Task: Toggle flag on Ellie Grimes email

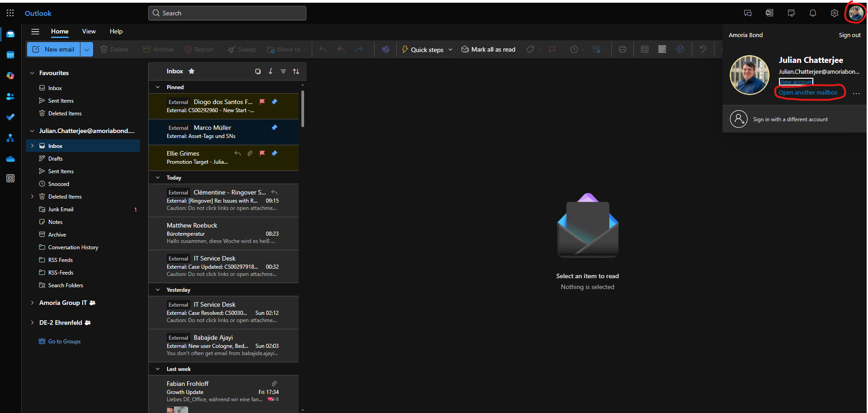Action: point(262,153)
